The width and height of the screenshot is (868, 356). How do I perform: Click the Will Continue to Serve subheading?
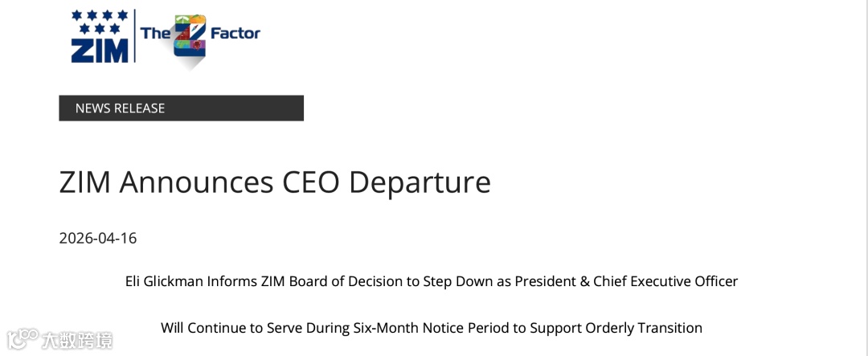click(432, 328)
